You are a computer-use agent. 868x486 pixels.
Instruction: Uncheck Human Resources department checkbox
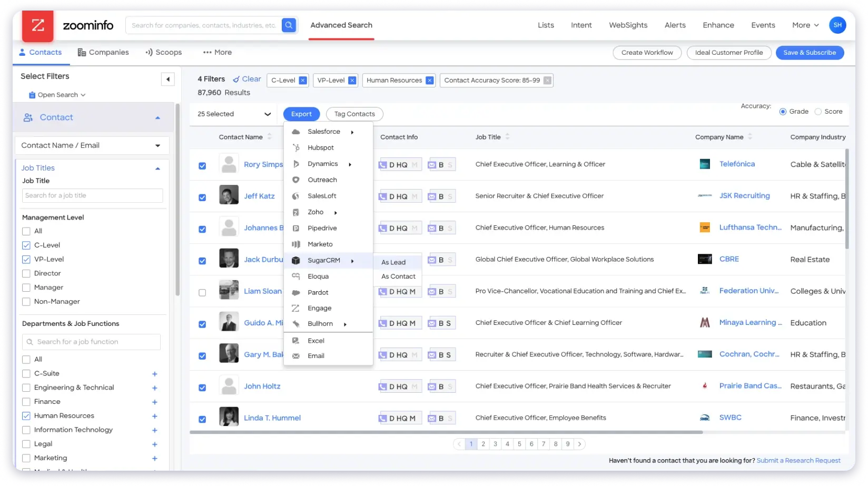(x=26, y=416)
